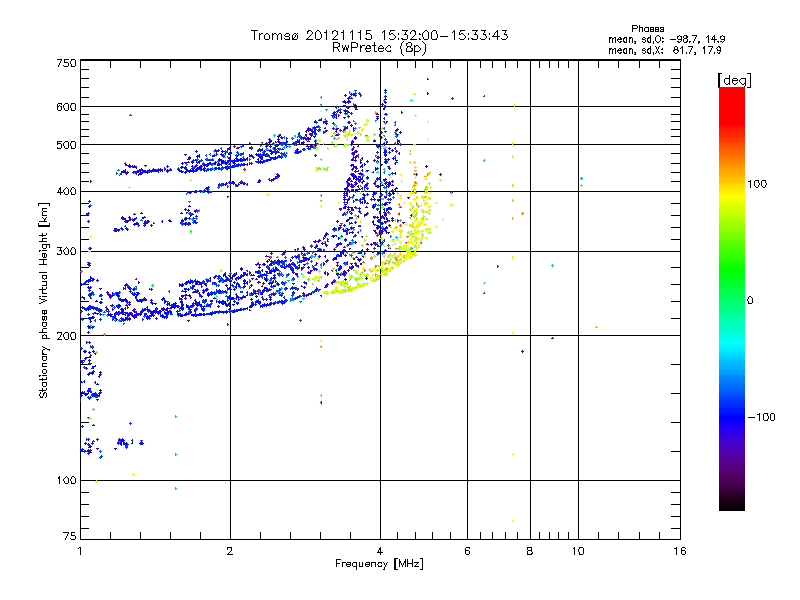
Task: Click the x-axis tick label "4"
Action: click(380, 551)
